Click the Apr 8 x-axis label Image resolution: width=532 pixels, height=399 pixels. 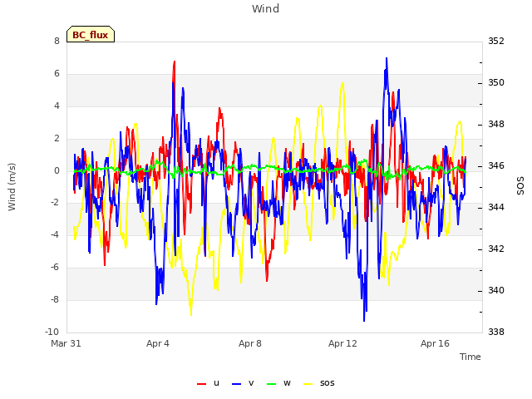pyautogui.click(x=250, y=343)
